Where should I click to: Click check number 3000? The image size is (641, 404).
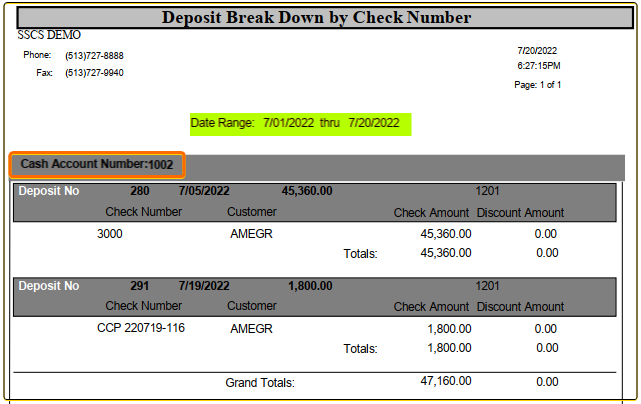[x=110, y=234]
